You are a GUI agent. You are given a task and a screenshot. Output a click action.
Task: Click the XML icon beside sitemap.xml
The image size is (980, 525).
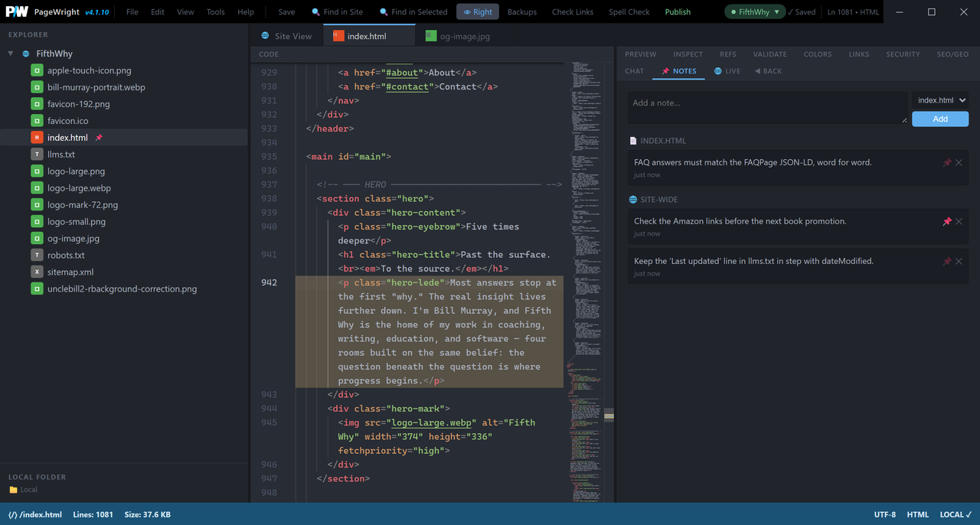(x=37, y=272)
